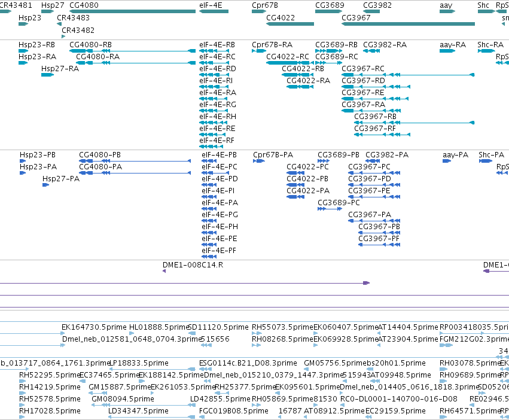Screen dimensions: 509x420
Task: Click transcript CG3982-RA label
Action: click(x=385, y=45)
